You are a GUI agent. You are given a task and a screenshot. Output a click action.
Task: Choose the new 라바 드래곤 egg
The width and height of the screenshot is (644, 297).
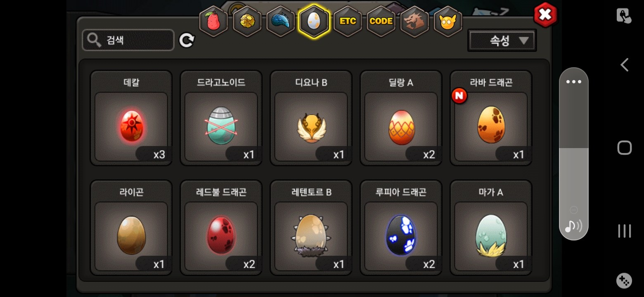click(491, 118)
